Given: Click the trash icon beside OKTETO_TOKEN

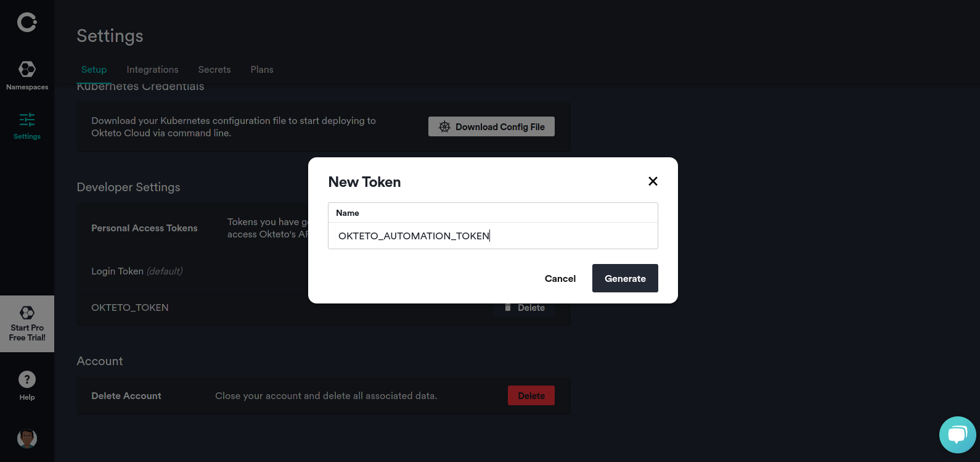Looking at the screenshot, I should [x=508, y=308].
